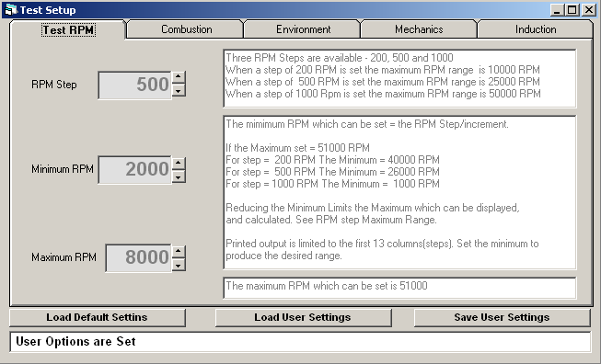The height and width of the screenshot is (364, 601).
Task: Click 'When a step of 200 RPM is set' line
Action: (x=383, y=70)
